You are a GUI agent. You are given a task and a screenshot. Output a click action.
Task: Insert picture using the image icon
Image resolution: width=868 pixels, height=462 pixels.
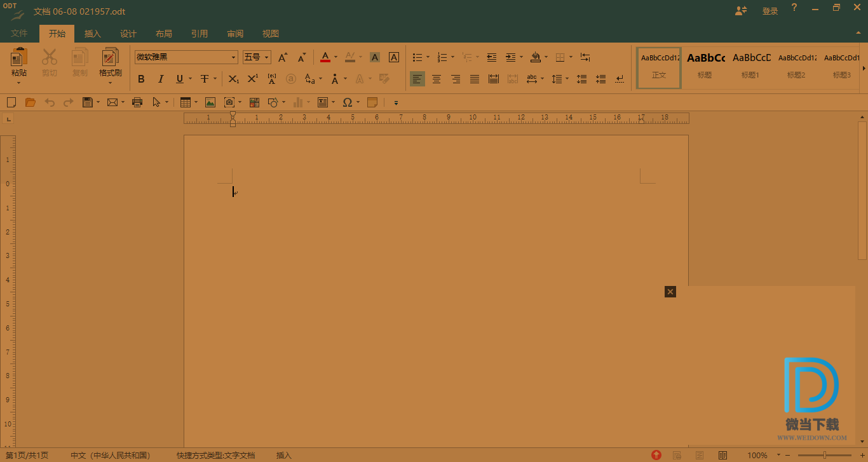pos(210,102)
